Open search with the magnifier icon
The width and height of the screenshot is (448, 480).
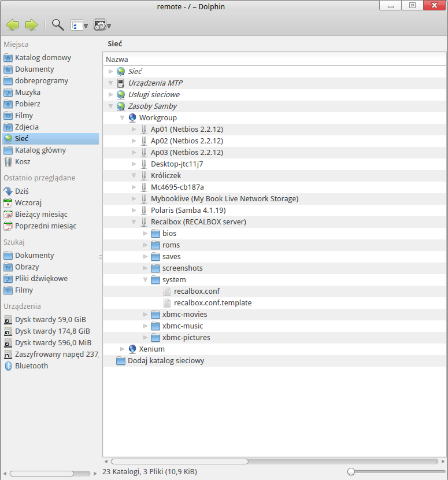click(58, 25)
